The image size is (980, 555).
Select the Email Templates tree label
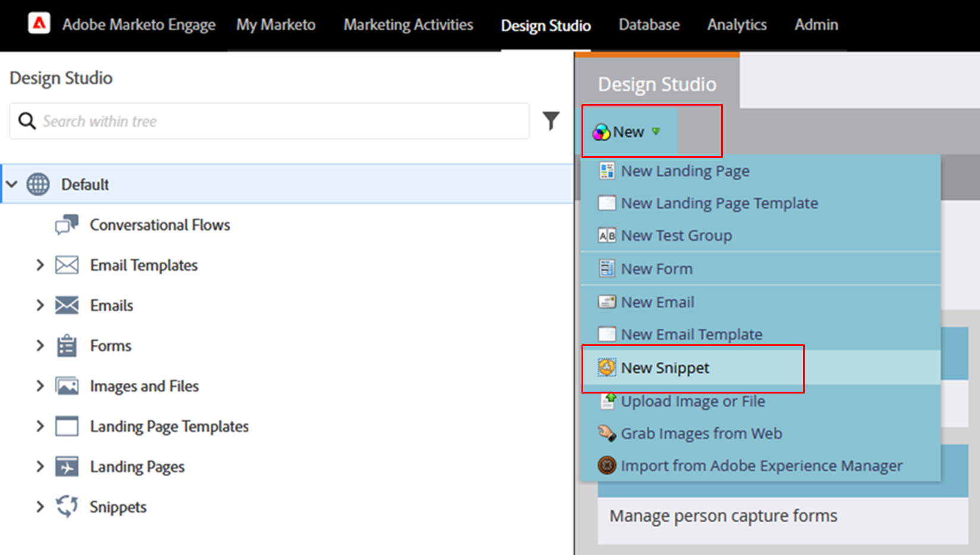click(144, 265)
